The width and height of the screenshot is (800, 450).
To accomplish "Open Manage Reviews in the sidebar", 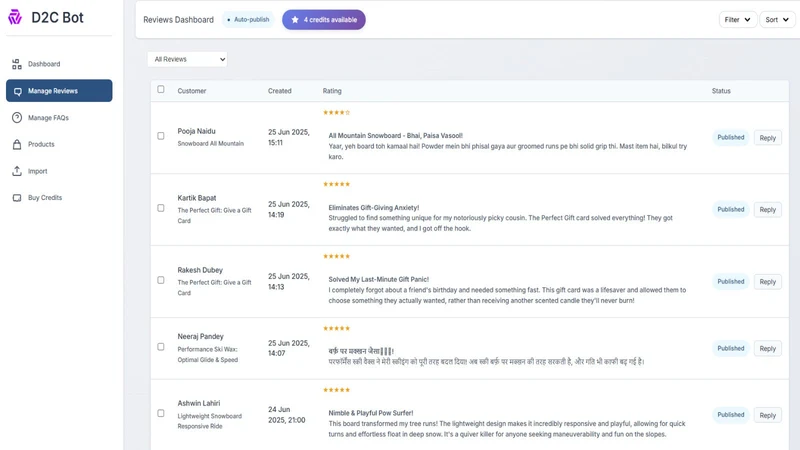I will tap(59, 91).
